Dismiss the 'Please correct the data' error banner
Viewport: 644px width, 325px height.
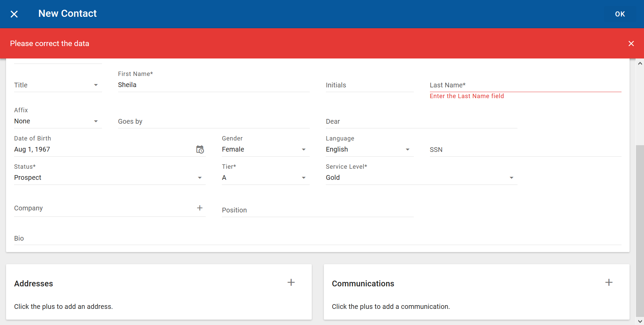631,43
